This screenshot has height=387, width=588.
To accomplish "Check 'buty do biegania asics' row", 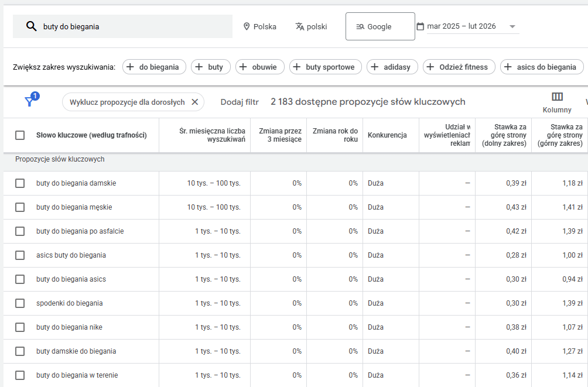I will point(20,279).
